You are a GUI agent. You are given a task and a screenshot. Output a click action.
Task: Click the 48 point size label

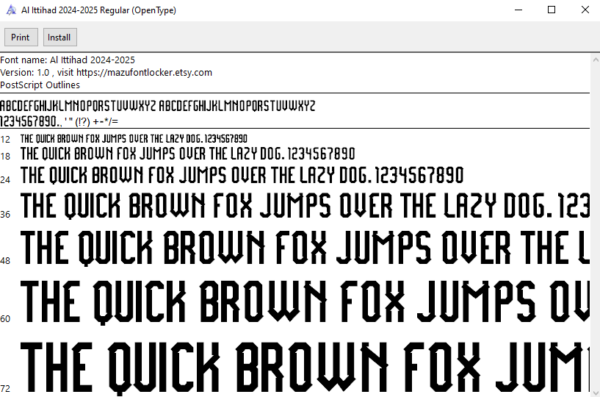(x=5, y=261)
